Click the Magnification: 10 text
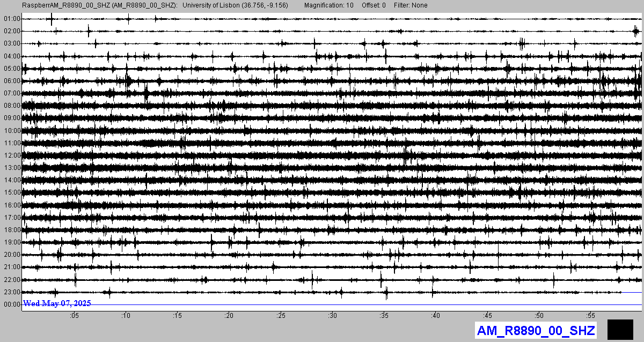Image resolution: width=644 pixels, height=342 pixels. click(328, 5)
